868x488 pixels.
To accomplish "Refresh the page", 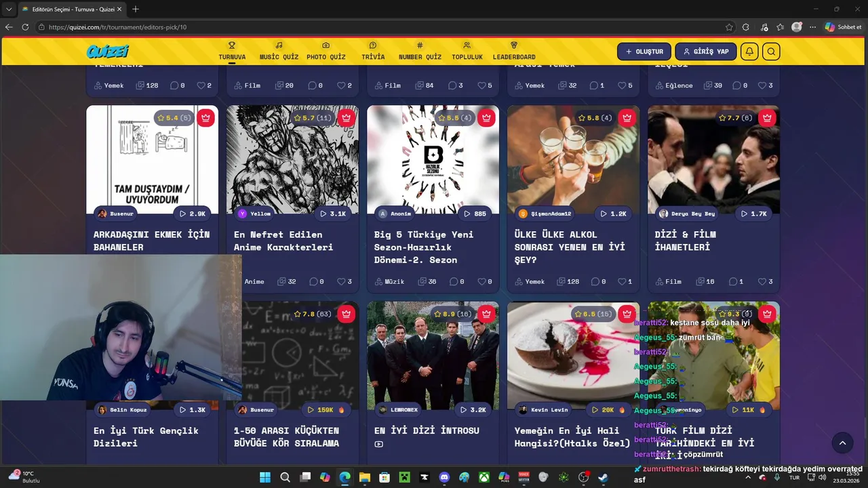I will click(25, 27).
